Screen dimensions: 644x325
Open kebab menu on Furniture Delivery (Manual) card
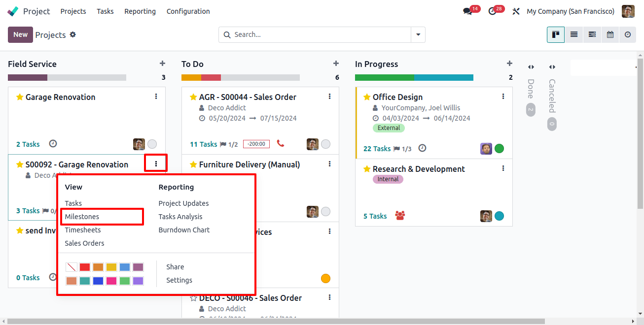coord(330,164)
